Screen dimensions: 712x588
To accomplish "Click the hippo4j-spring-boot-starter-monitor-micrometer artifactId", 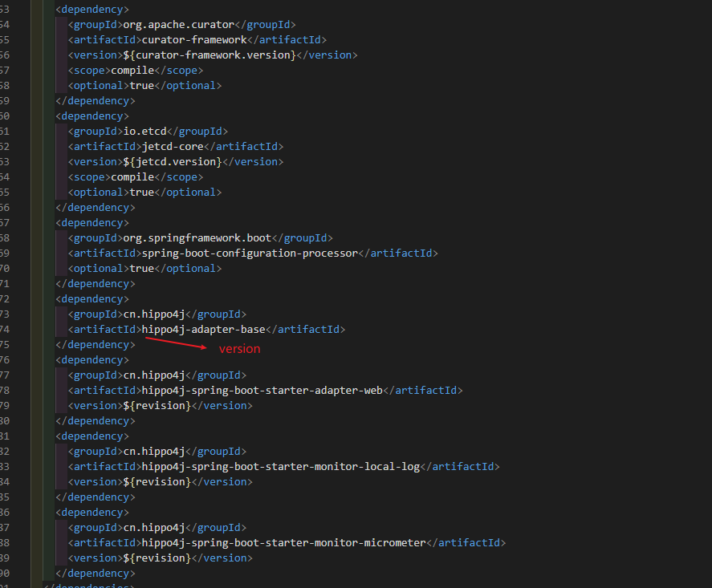I will (x=281, y=542).
